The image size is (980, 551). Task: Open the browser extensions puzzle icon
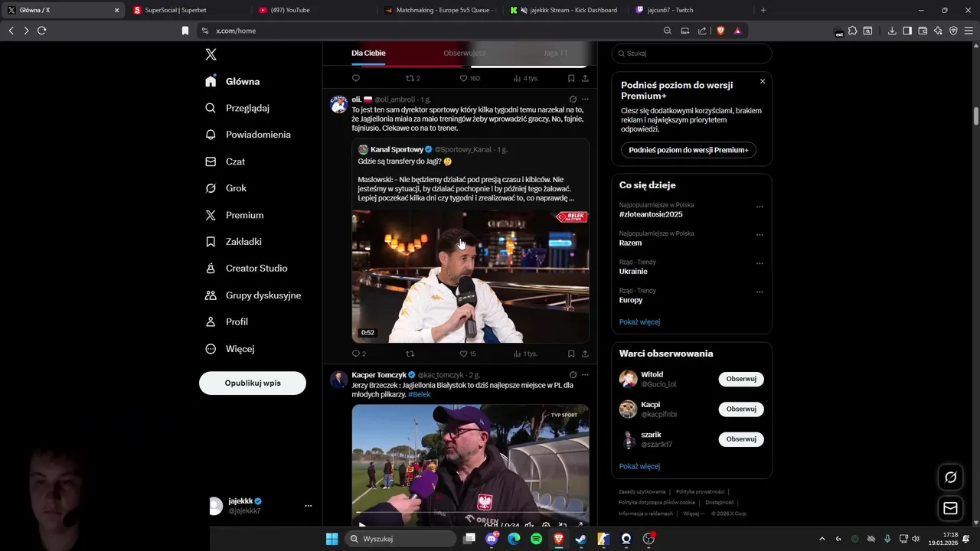point(852,31)
